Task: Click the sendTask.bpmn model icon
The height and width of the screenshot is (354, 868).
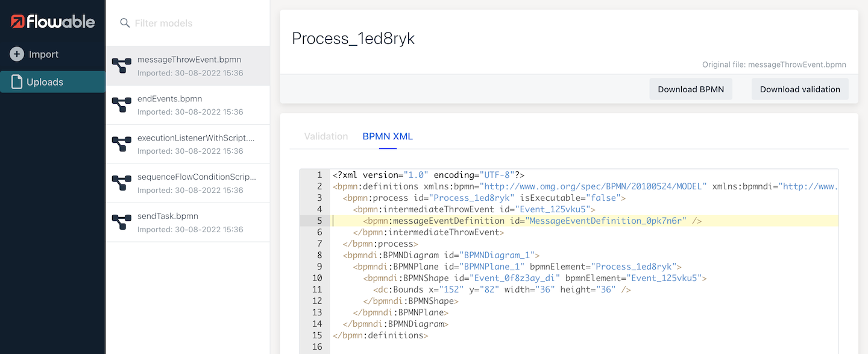Action: (122, 223)
